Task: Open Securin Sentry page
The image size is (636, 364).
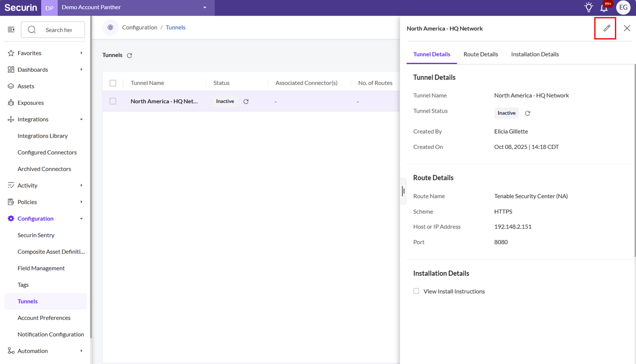Action: pos(36,235)
